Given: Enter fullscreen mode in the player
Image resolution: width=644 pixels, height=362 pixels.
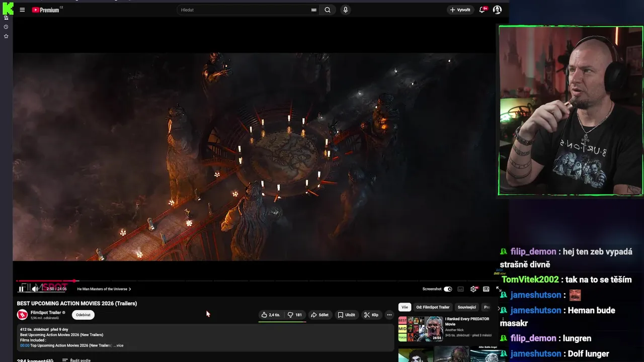Looking at the screenshot, I should click(498, 289).
